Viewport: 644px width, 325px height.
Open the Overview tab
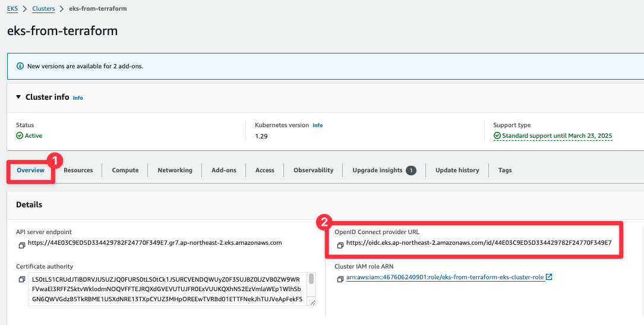(x=30, y=170)
